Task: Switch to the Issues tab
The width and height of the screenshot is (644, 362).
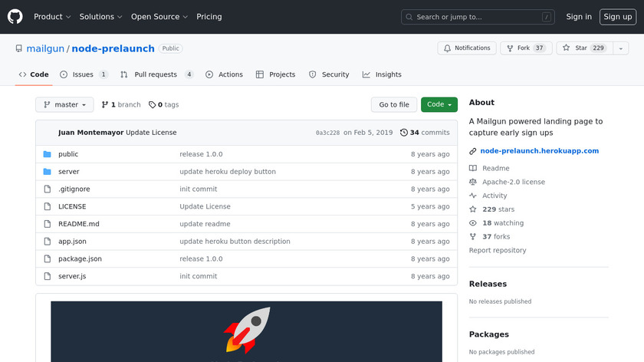Action: pyautogui.click(x=84, y=74)
